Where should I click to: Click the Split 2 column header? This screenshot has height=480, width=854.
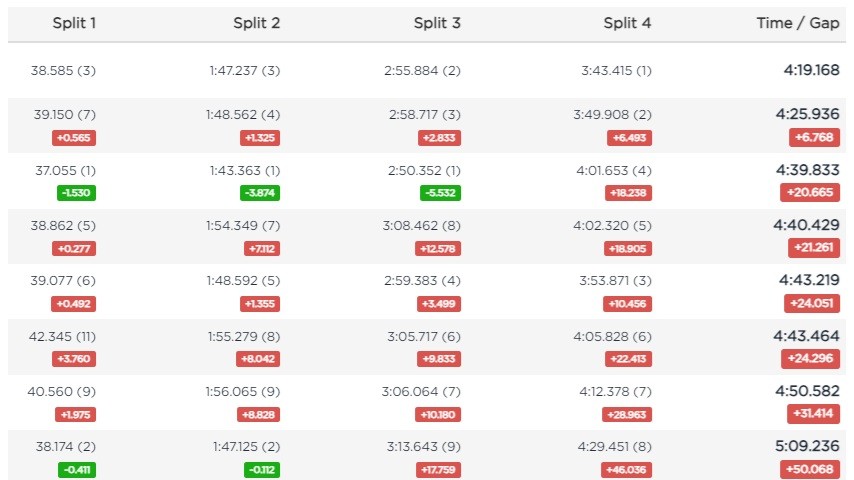coord(255,23)
